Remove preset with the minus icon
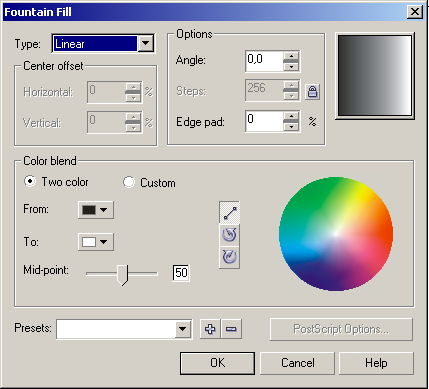The image size is (429, 389). [x=231, y=329]
